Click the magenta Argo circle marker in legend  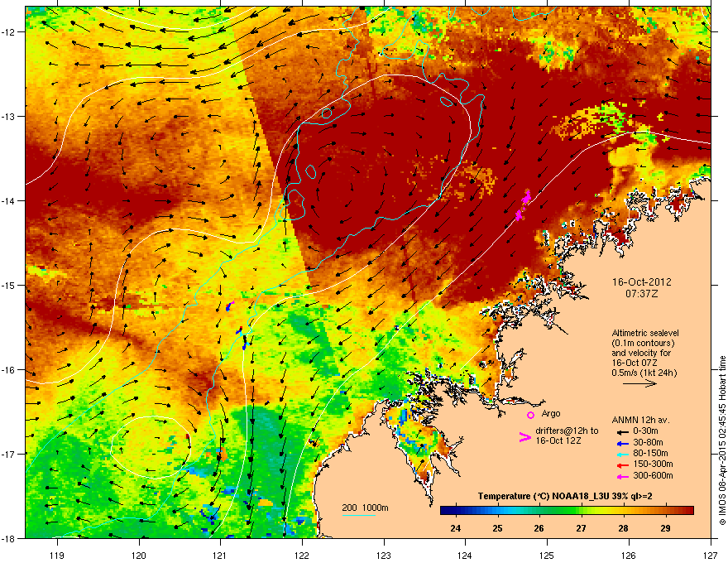pyautogui.click(x=530, y=415)
